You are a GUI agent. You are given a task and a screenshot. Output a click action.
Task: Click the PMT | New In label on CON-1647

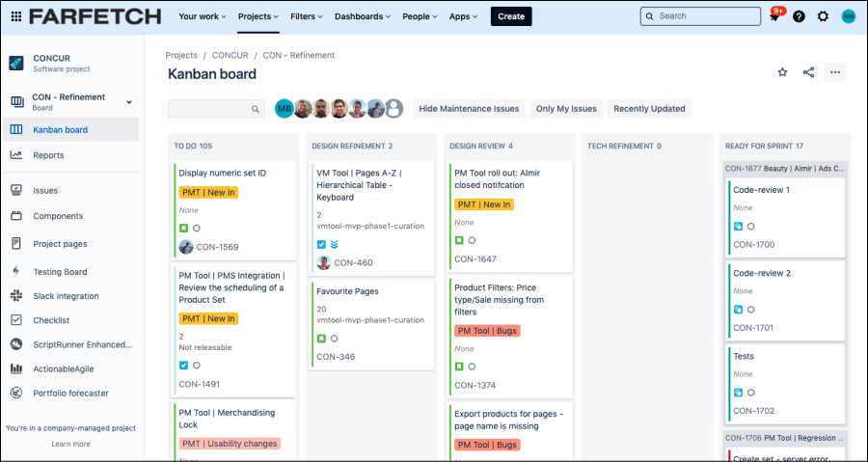tap(483, 204)
